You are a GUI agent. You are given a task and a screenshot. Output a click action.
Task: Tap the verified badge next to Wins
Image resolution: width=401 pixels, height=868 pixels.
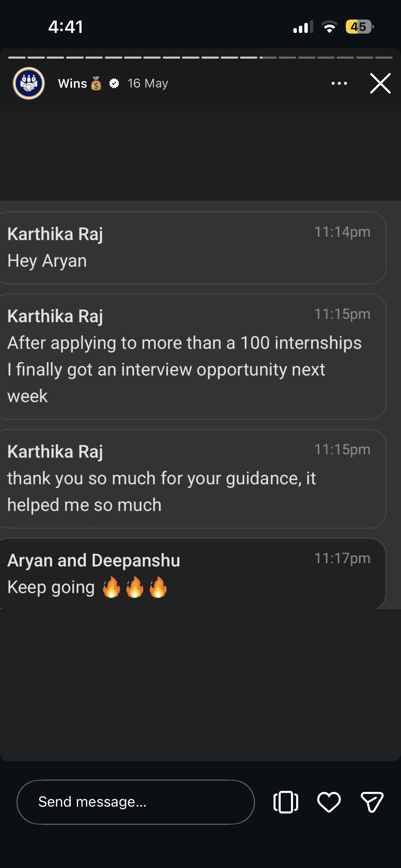point(114,83)
